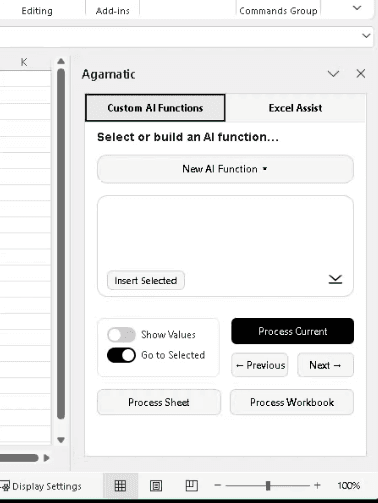Open the Commands Group ribbon group
The image size is (378, 503).
click(x=278, y=11)
